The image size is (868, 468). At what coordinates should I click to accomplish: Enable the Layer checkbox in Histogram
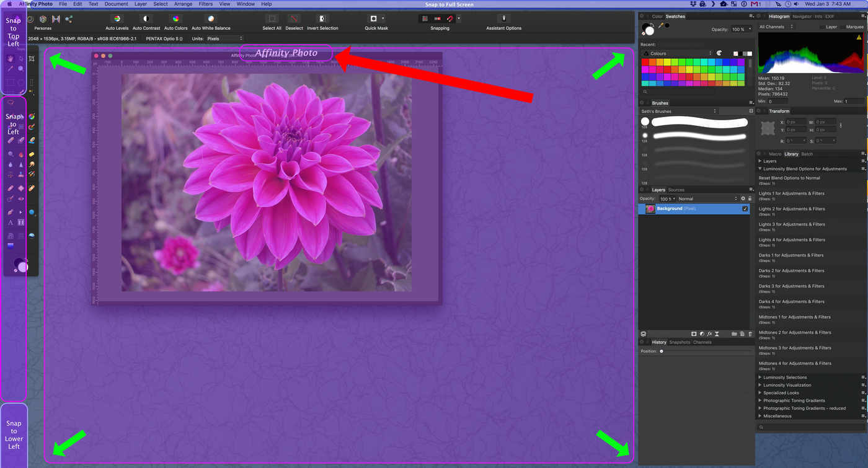(822, 27)
